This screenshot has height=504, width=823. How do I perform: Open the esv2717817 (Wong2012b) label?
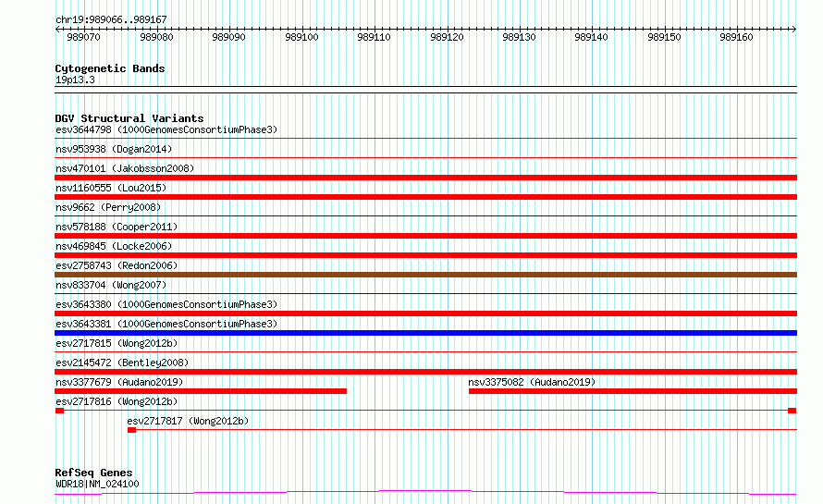tap(188, 421)
